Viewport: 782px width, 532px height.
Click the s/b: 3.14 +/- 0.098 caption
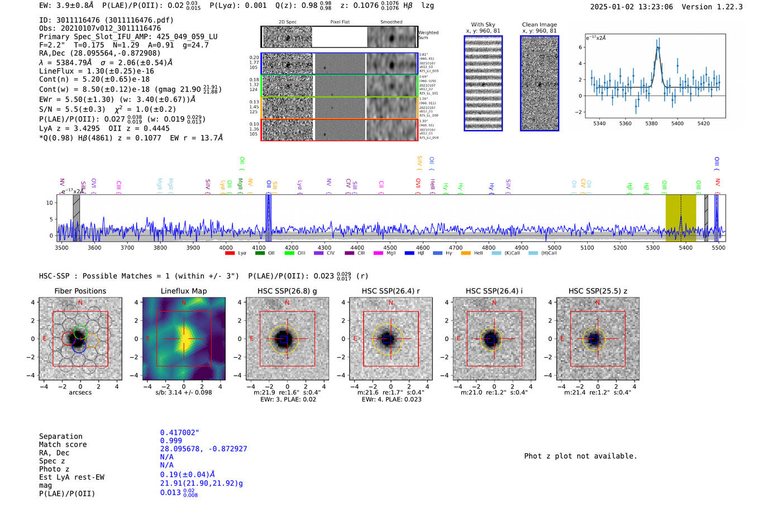[x=184, y=392]
